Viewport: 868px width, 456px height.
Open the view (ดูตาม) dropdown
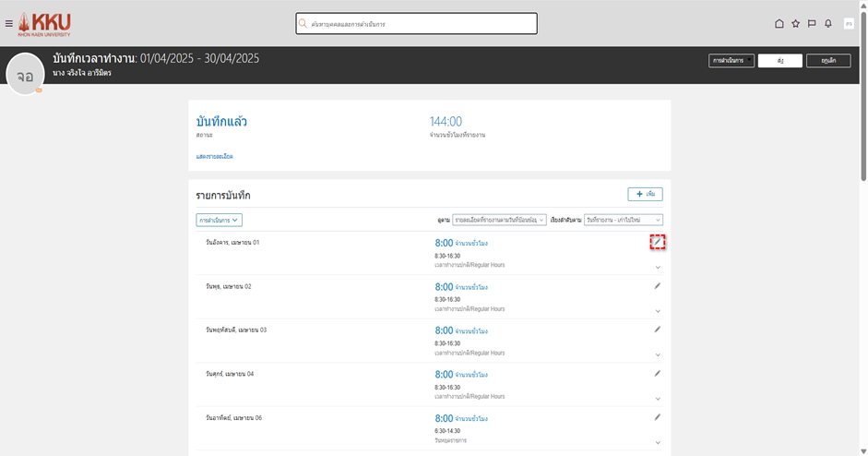pyautogui.click(x=499, y=220)
